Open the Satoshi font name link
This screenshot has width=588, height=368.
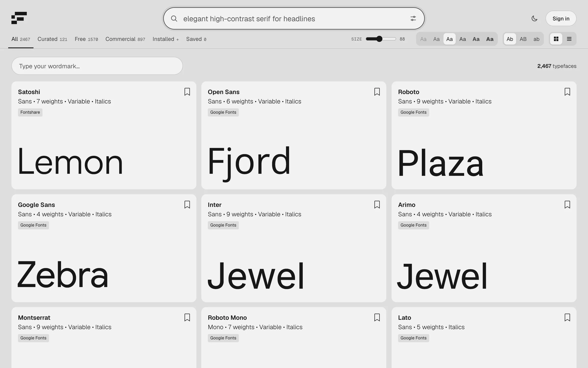coord(29,92)
